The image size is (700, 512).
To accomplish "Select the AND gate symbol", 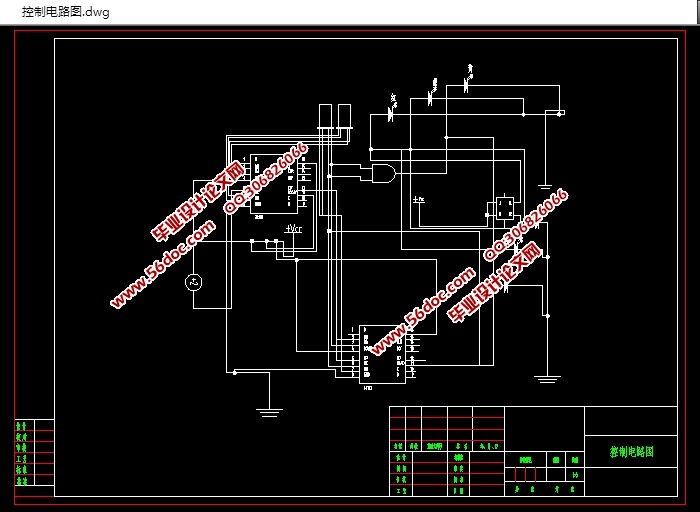I will pos(381,174).
